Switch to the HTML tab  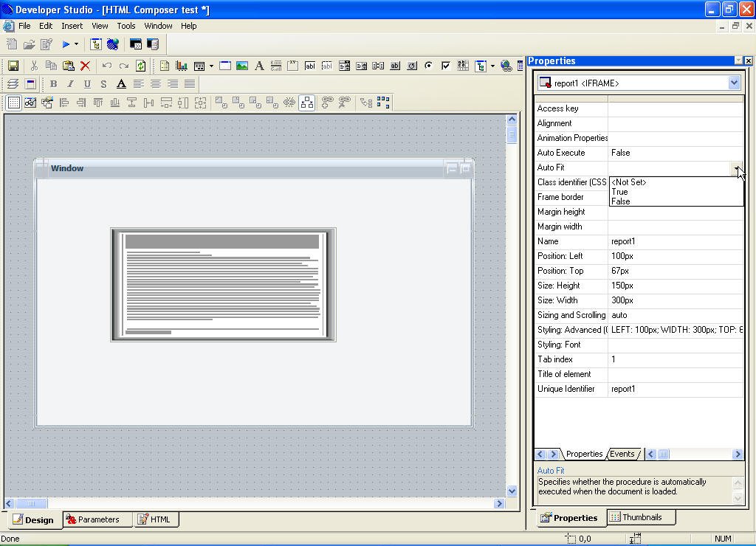[154, 519]
